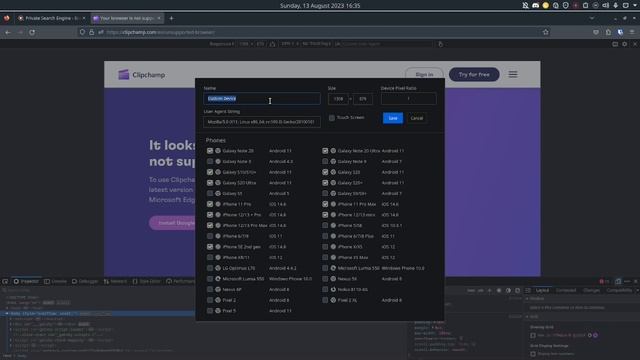Open responsive design mode settings gear

[625, 44]
